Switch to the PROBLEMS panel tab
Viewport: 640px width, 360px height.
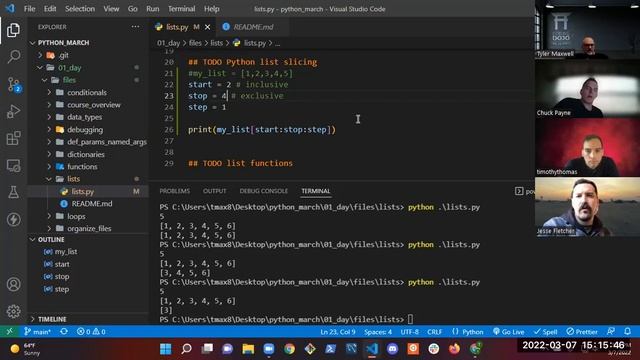pyautogui.click(x=175, y=191)
